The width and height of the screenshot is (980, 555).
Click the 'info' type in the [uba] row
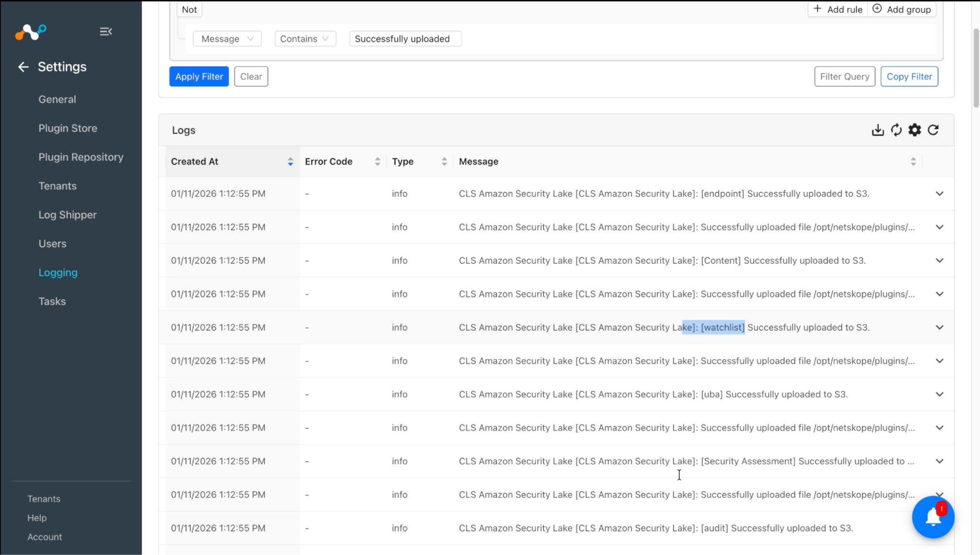pyautogui.click(x=400, y=395)
